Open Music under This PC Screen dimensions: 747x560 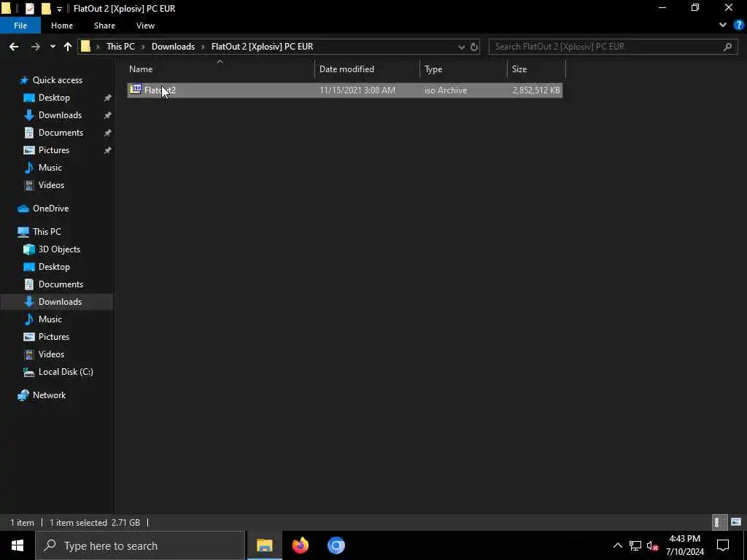(x=50, y=319)
